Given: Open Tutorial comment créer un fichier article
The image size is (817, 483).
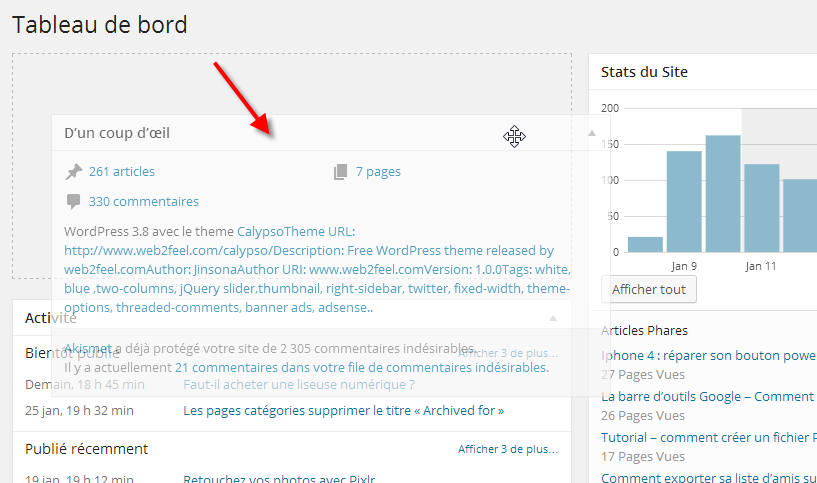Looking at the screenshot, I should point(708,437).
